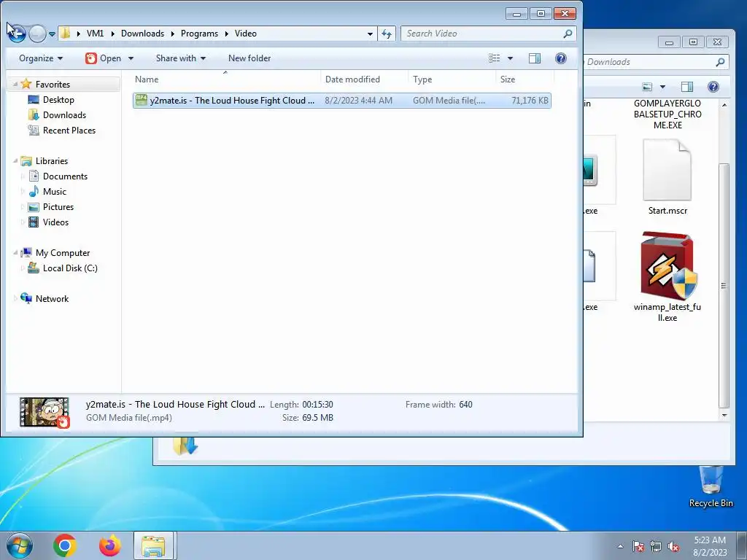Open the Windows Start button
The image size is (747, 560).
pyautogui.click(x=20, y=545)
